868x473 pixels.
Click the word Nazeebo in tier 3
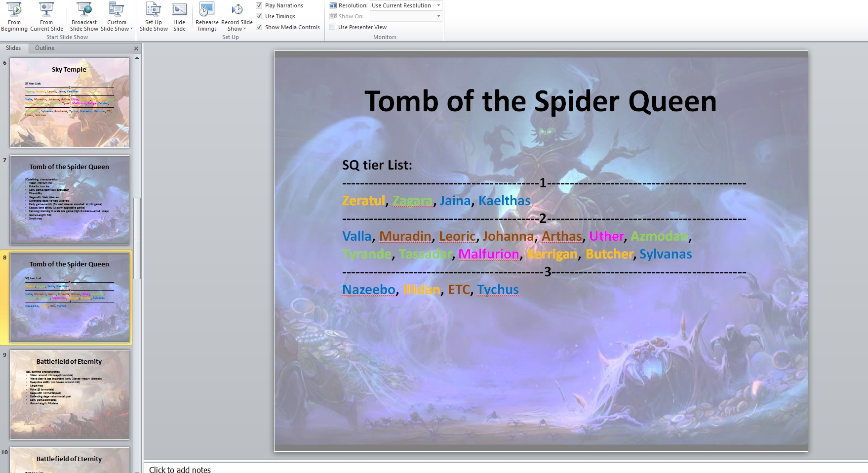(369, 290)
